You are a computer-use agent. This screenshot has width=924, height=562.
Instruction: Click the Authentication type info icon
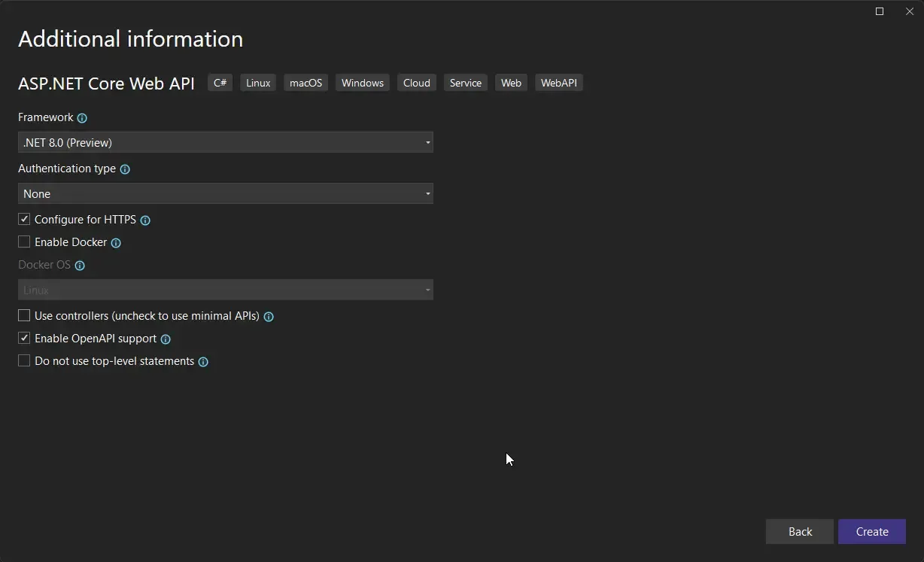pyautogui.click(x=125, y=169)
